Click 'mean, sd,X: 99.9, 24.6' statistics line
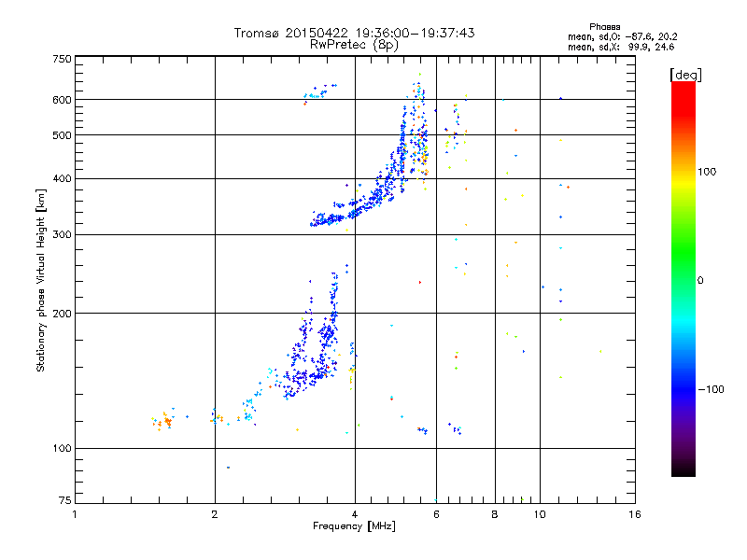Image resolution: width=747 pixels, height=560 pixels. [621, 47]
